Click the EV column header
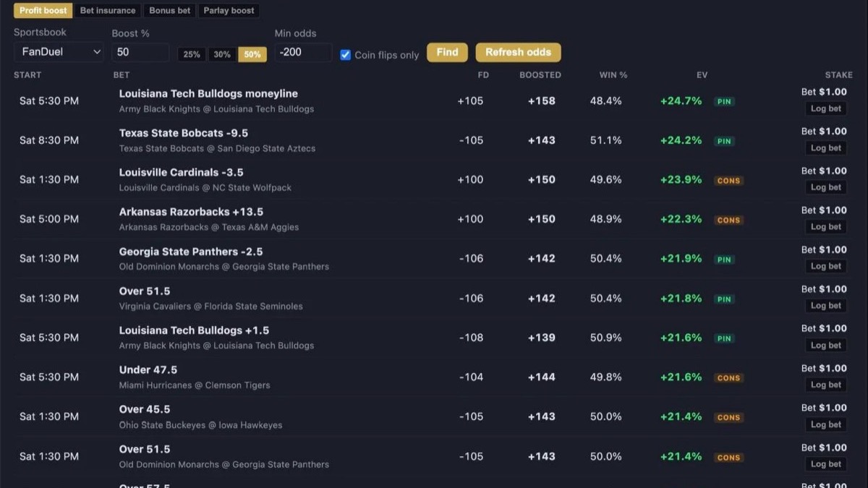 click(702, 75)
